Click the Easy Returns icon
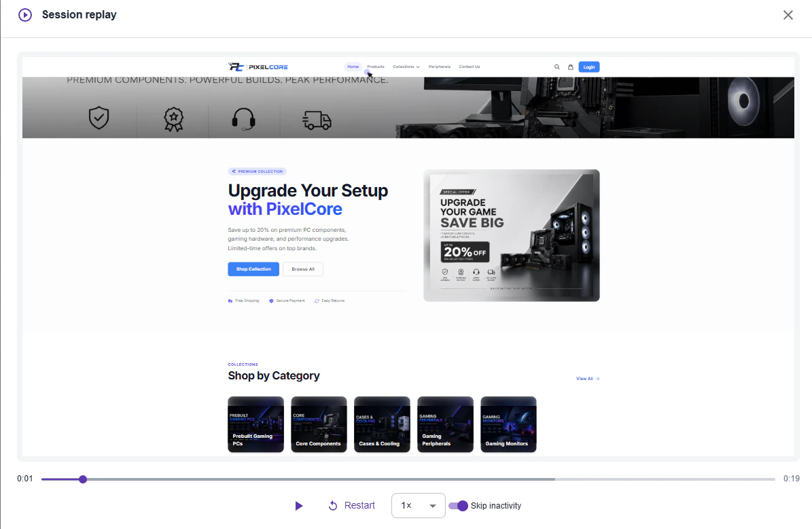This screenshot has height=529, width=812. click(317, 301)
